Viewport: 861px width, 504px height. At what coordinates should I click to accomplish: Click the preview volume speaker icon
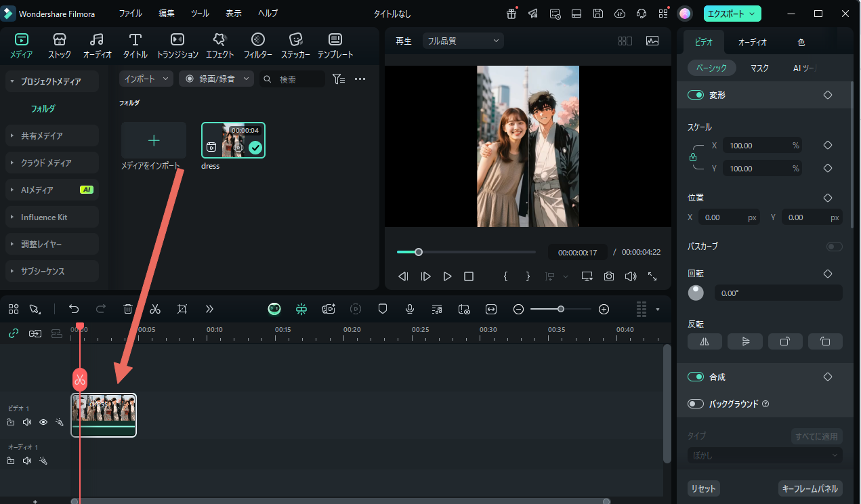[631, 276]
